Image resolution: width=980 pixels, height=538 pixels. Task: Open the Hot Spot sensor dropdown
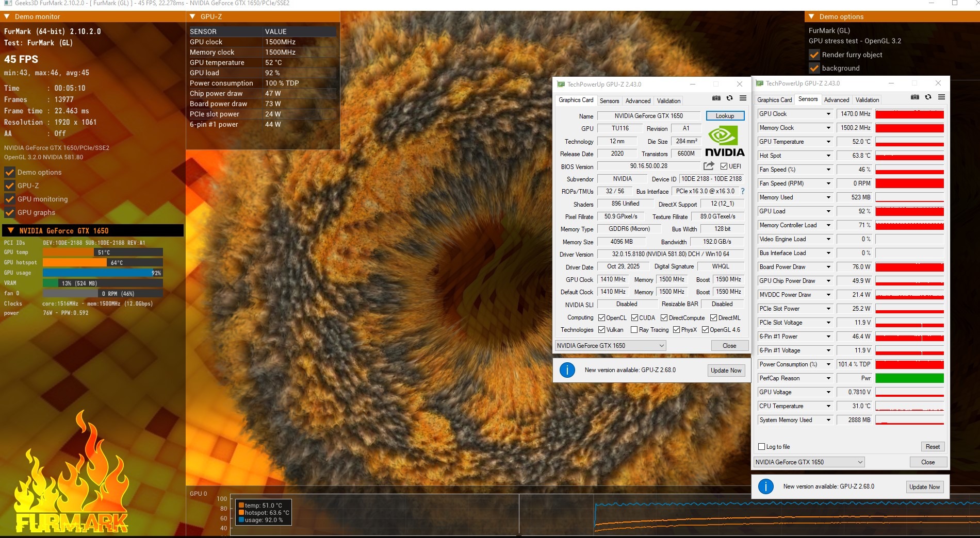[x=828, y=156]
